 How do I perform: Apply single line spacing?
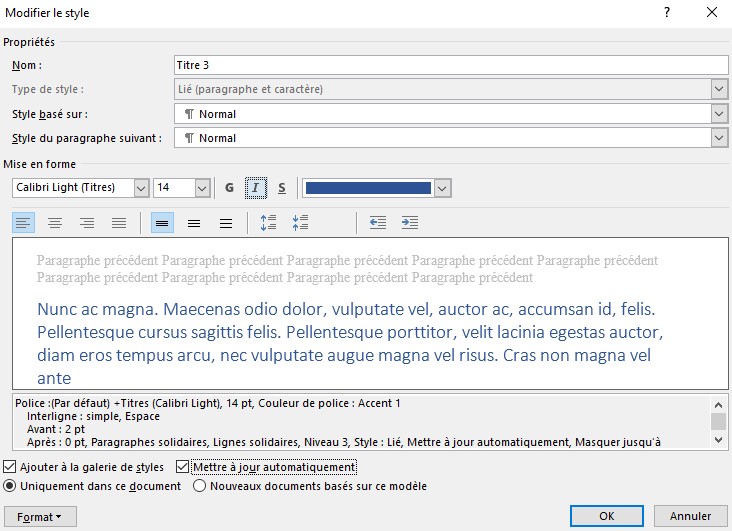162,223
